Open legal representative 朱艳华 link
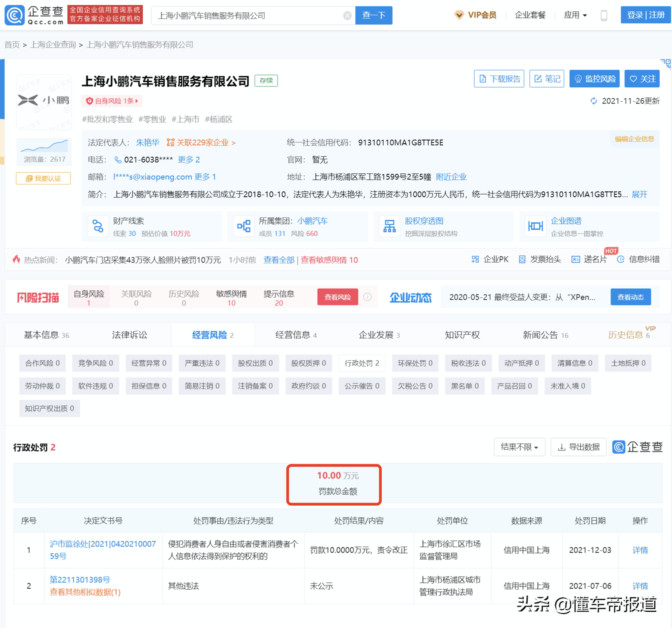Viewport: 672px width, 628px height. (148, 142)
